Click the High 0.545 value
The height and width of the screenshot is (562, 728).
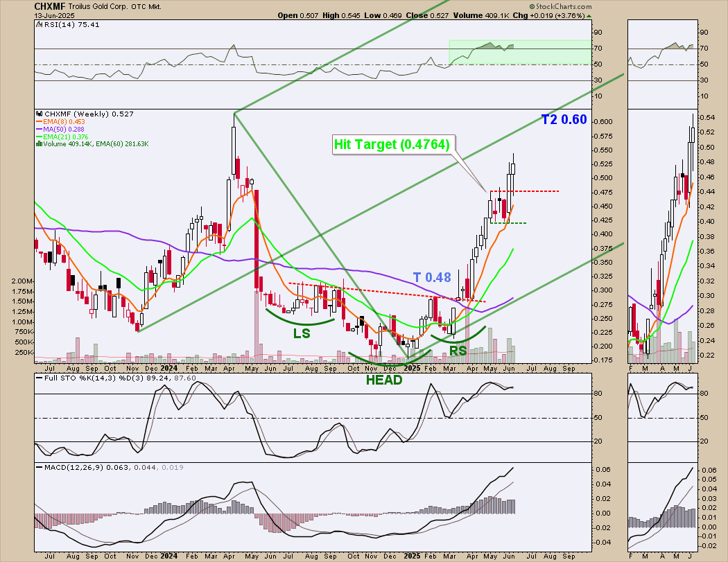(341, 15)
